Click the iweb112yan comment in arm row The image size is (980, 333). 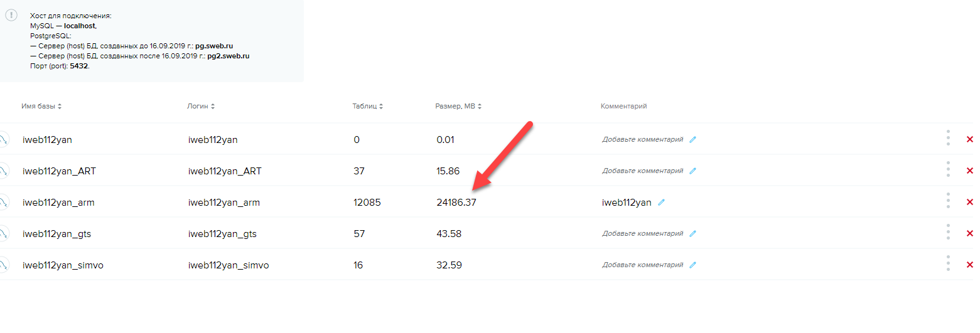pyautogui.click(x=627, y=202)
